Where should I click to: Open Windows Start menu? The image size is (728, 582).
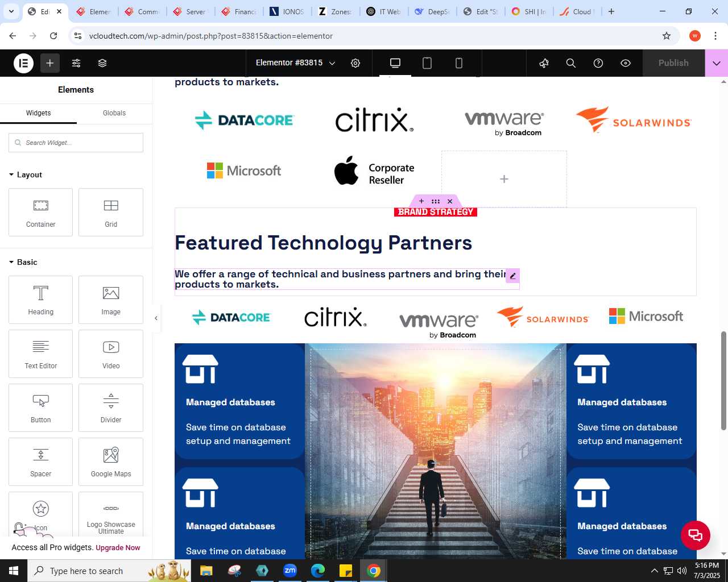coord(14,571)
